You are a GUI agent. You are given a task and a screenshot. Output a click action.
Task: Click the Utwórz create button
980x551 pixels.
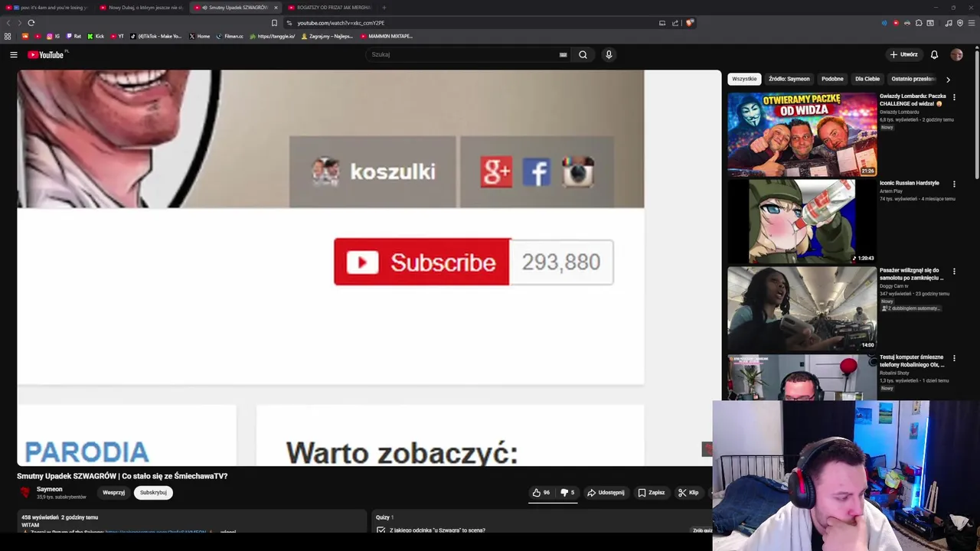pos(903,54)
